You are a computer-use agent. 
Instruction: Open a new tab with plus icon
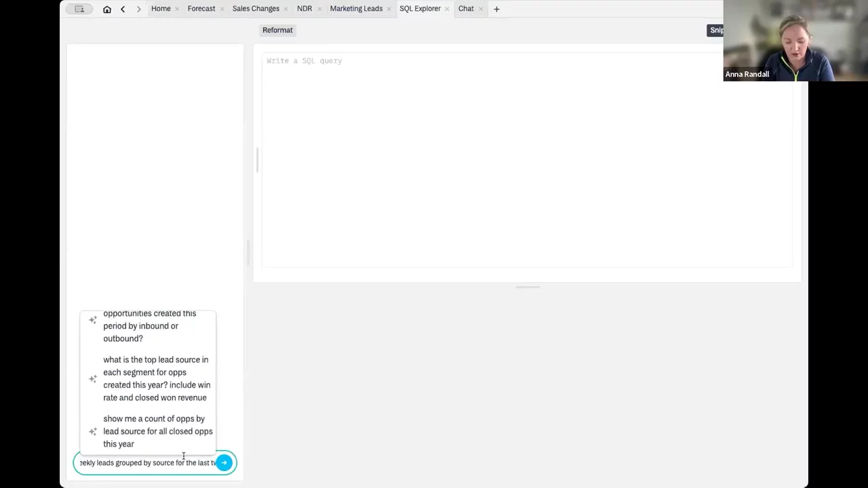[x=496, y=9]
